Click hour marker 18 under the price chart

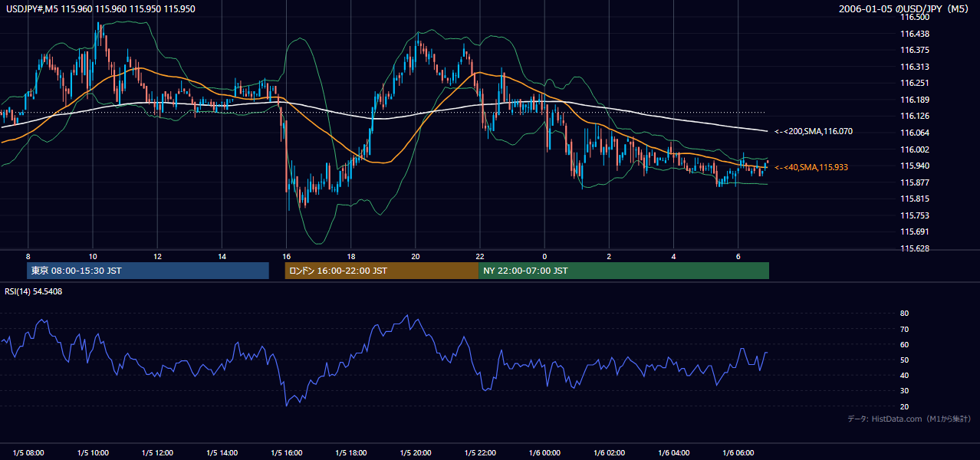click(350, 256)
